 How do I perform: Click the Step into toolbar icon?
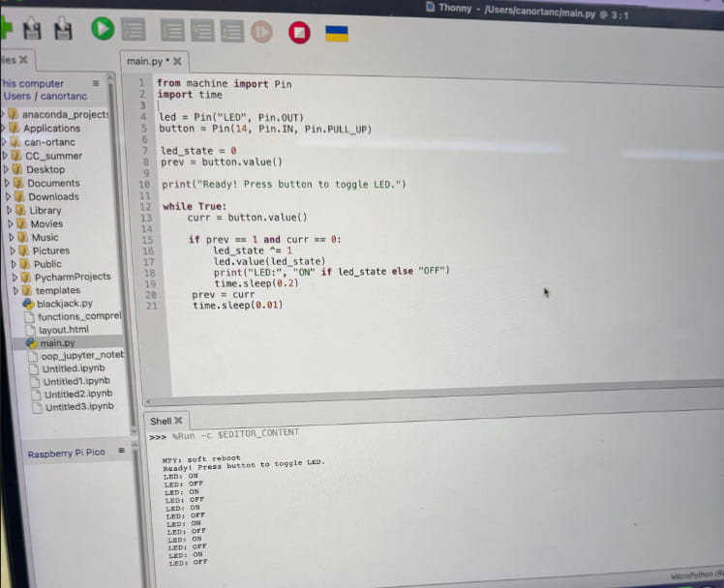[x=202, y=31]
